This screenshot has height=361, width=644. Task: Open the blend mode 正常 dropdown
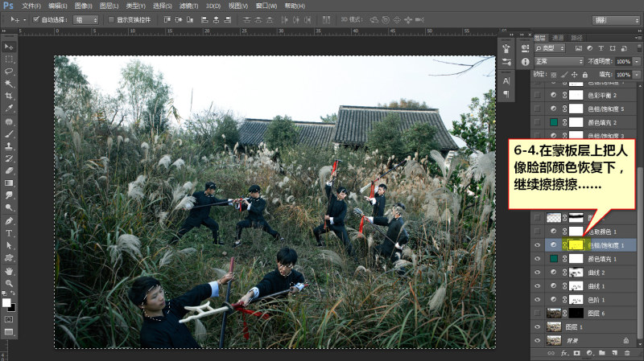[x=559, y=61]
